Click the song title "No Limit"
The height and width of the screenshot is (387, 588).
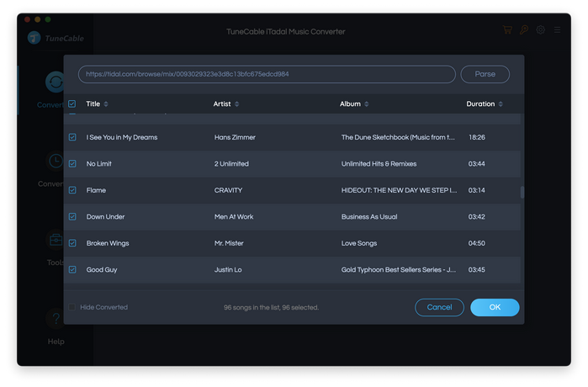pyautogui.click(x=99, y=164)
